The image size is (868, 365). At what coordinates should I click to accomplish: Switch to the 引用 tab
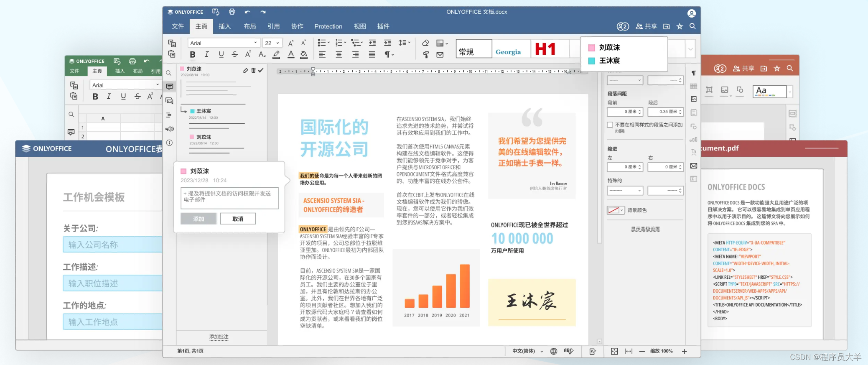(x=274, y=26)
